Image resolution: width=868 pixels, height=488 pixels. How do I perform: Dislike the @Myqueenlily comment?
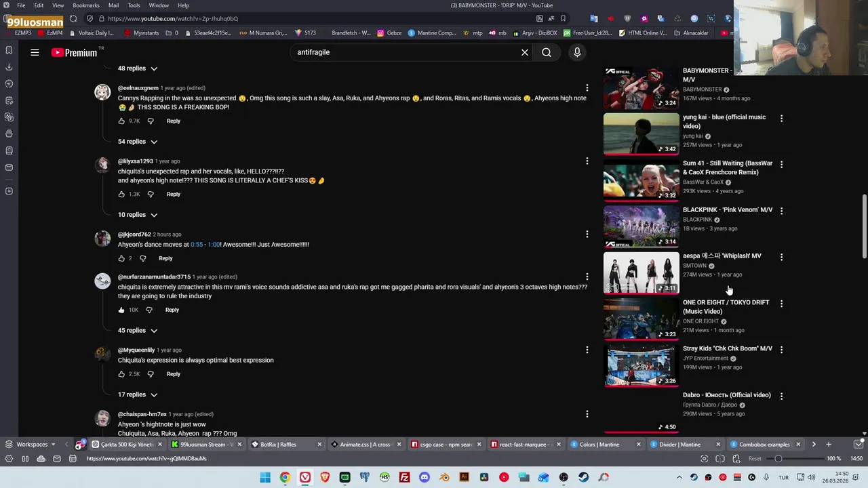[151, 374]
